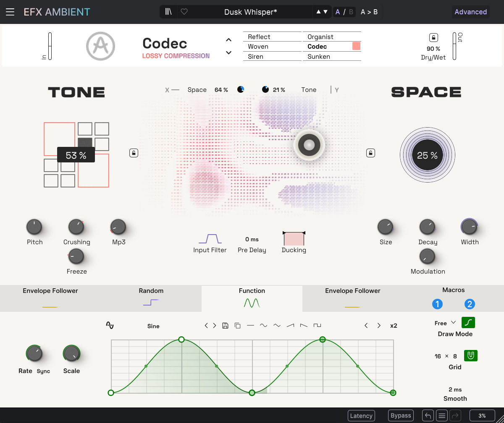Toggle the Dry/Wet lock icon

433,38
